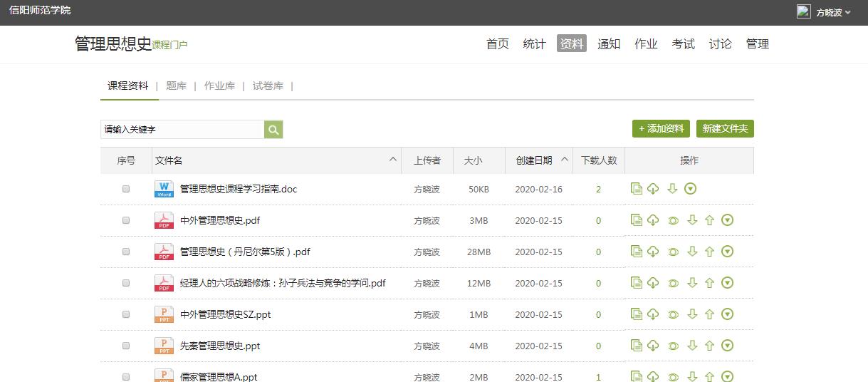Toggle eye icon for 中外管理思想史.pdf
868x382 pixels.
(673, 220)
